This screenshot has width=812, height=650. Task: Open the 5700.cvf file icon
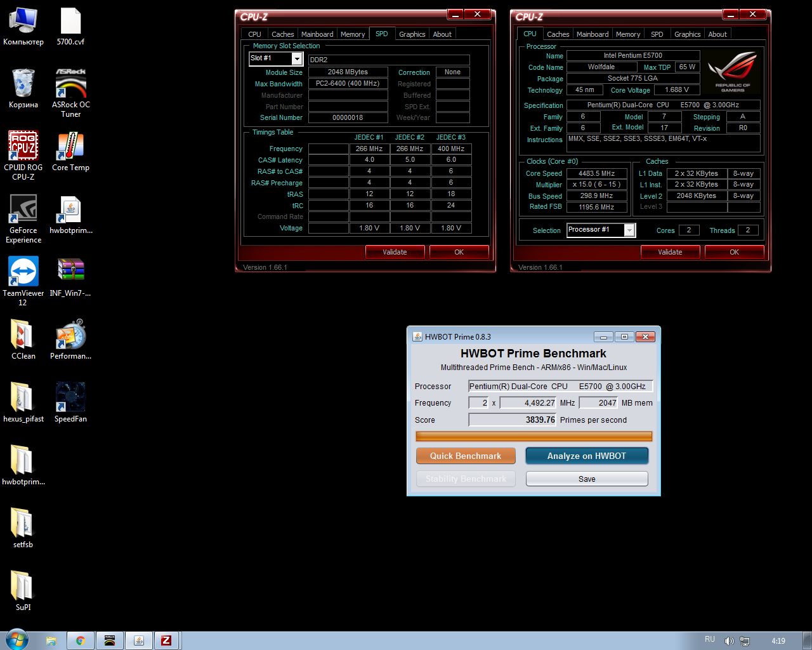[70, 27]
